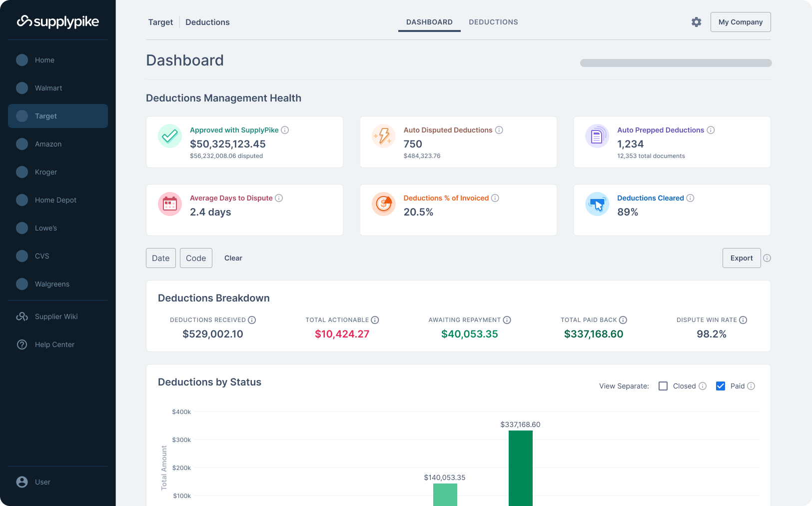Show info for Approved with SupplyPike
The height and width of the screenshot is (506, 812).
285,130
